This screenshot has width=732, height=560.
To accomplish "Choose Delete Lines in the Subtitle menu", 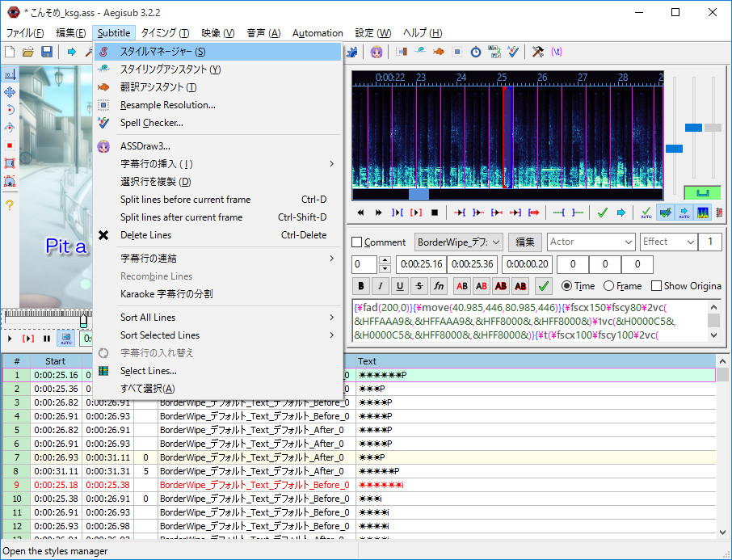I will click(217, 235).
